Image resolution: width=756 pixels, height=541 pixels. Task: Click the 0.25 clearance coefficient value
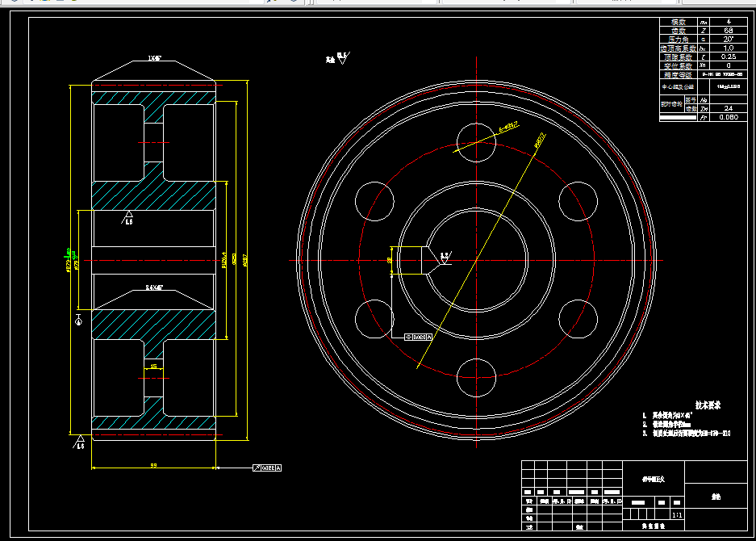click(729, 57)
